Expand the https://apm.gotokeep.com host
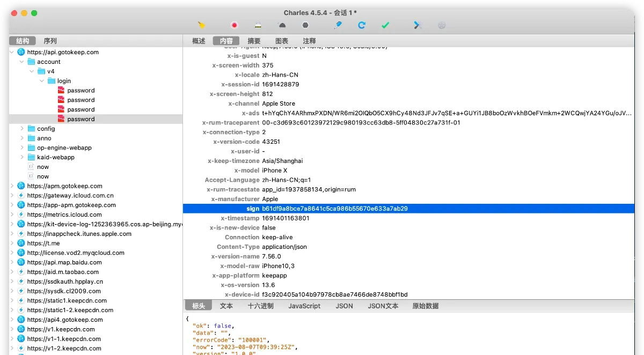This screenshot has height=355, width=644. tap(12, 186)
